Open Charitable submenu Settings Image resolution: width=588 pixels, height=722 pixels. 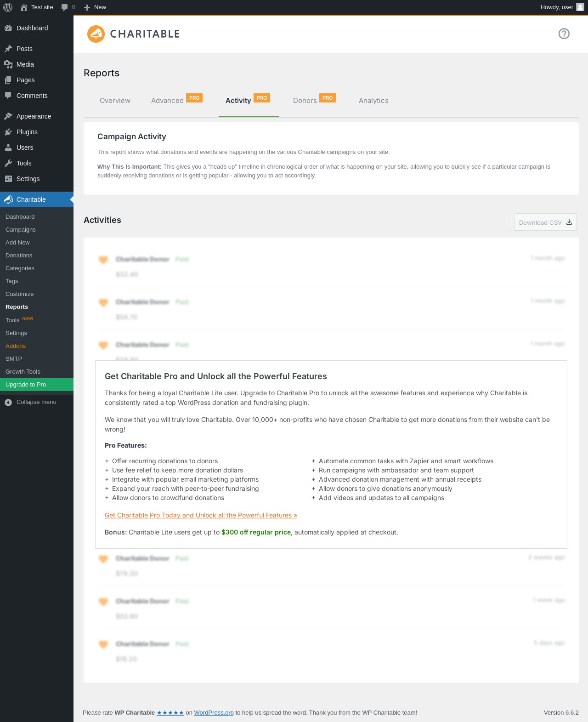pyautogui.click(x=37, y=333)
